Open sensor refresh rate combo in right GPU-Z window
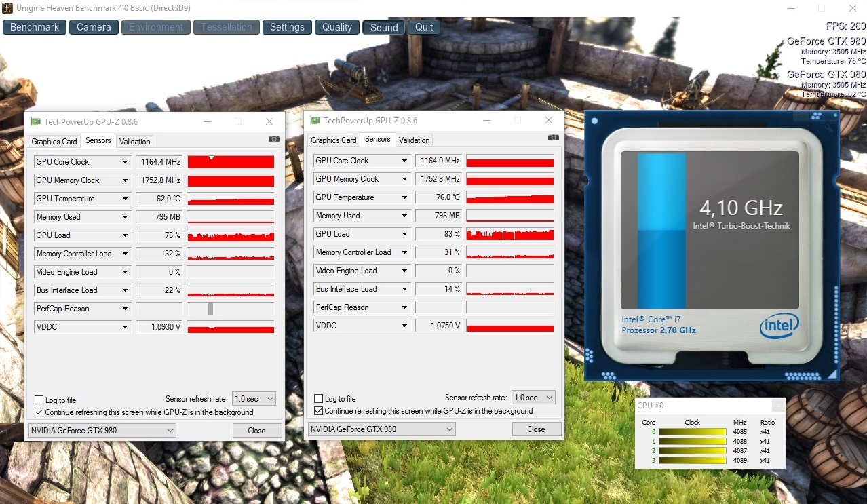This screenshot has height=504, width=867. pos(533,398)
